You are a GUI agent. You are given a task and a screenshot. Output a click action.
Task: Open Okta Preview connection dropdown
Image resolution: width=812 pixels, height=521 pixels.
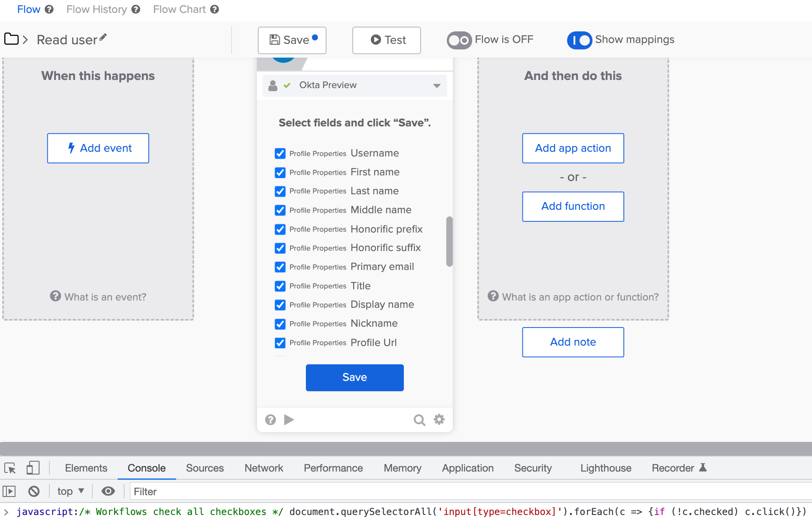pos(355,86)
